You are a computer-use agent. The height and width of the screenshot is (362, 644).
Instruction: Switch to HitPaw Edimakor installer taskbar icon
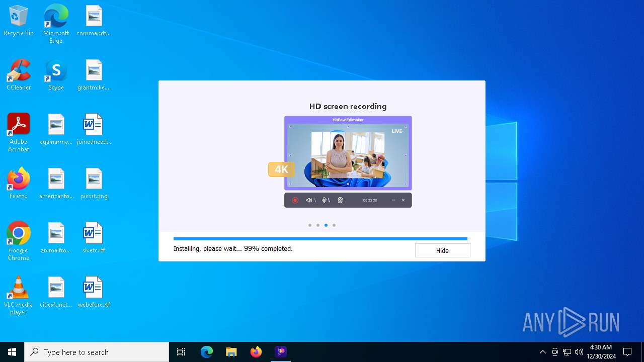[x=281, y=352]
